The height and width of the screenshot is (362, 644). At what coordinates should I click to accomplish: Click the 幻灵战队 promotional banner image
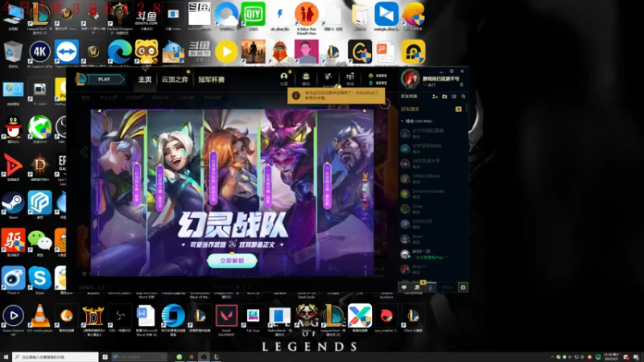pos(232,192)
